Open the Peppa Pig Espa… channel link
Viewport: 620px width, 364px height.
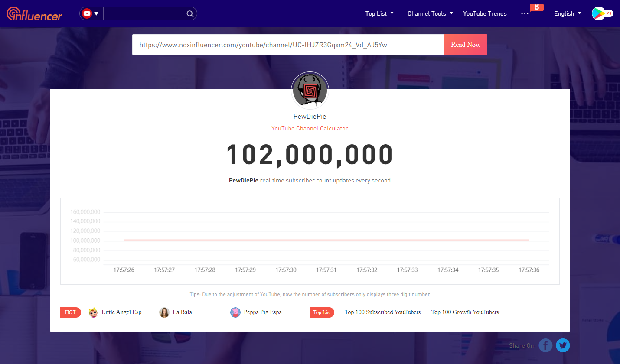click(x=266, y=312)
